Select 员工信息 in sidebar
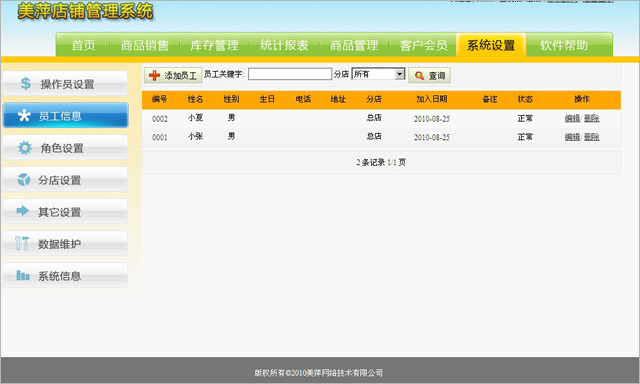Screen dimensions: 640x384 pyautogui.click(x=65, y=115)
